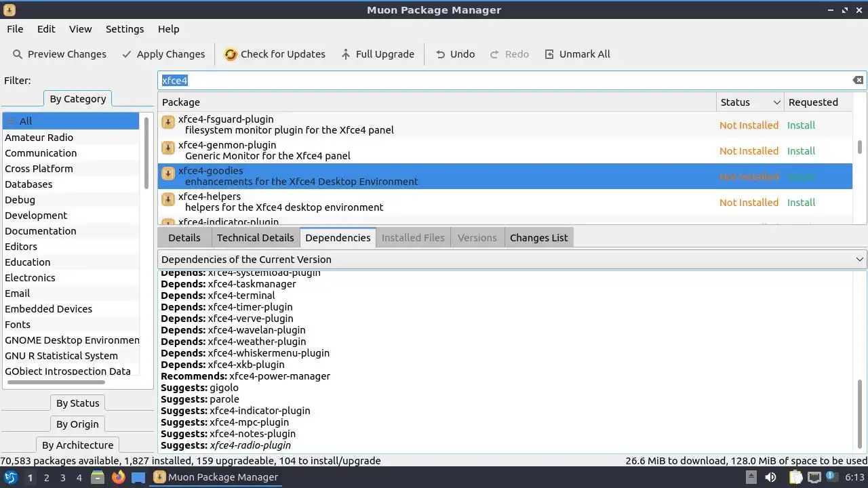Open the taskbar application menu icon
This screenshot has width=868, height=488.
click(x=10, y=477)
